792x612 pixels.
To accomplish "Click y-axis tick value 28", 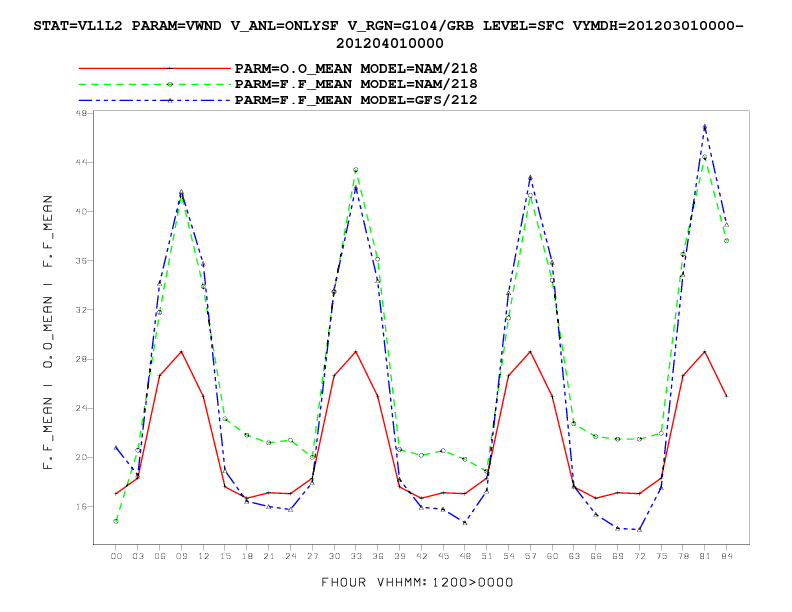I will click(82, 359).
